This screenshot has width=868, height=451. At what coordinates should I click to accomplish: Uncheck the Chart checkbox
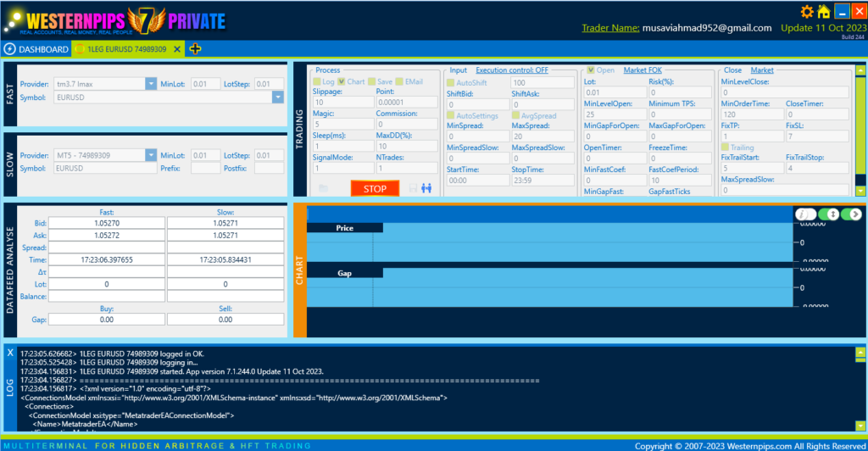[x=342, y=81]
